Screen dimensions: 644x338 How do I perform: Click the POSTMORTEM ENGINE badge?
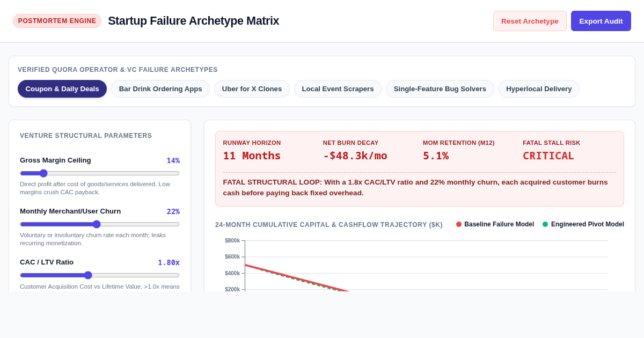[57, 21]
